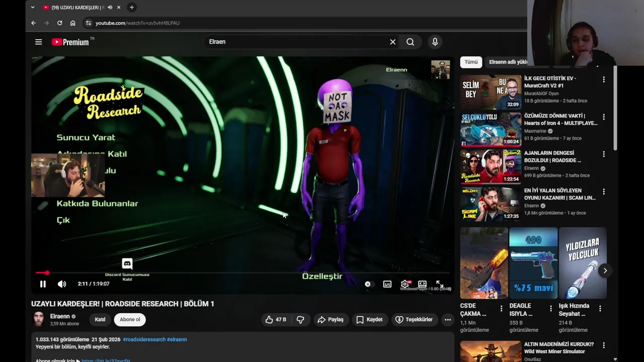Viewport: 644px width, 362px height.
Task: Enter fullscreen mode
Action: tap(439, 284)
